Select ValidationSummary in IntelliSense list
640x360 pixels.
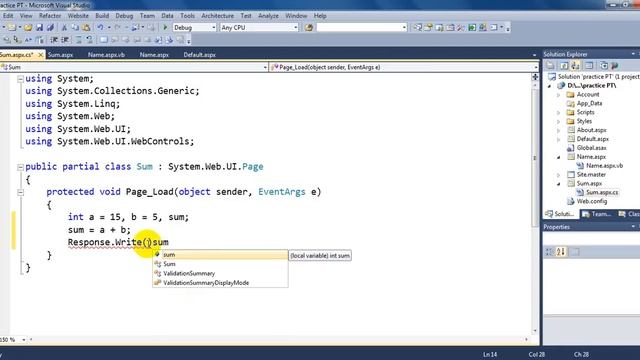220,273
